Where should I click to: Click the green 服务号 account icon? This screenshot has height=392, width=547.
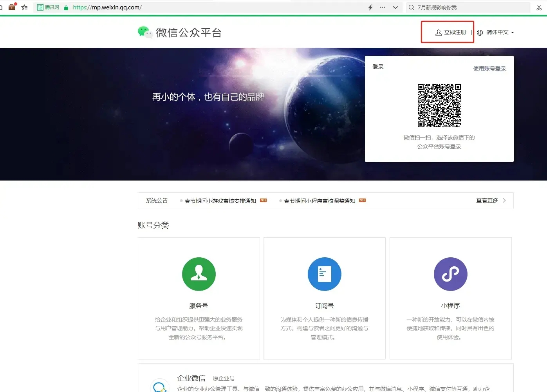pyautogui.click(x=199, y=274)
